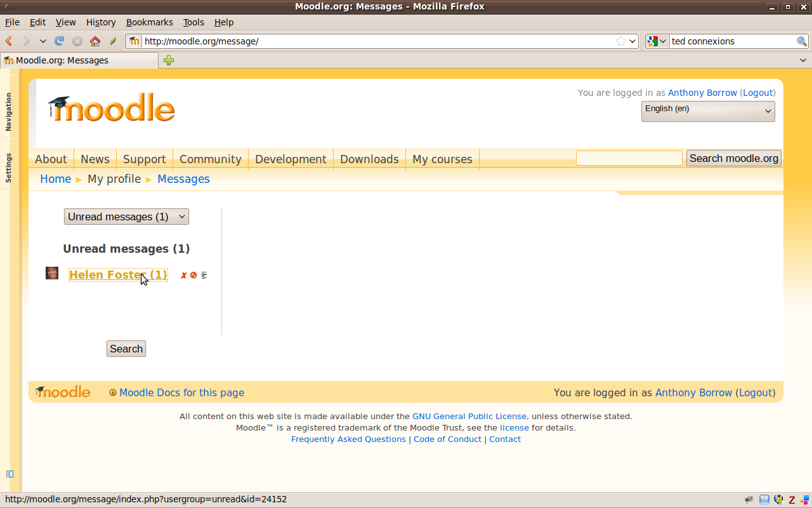This screenshot has width=812, height=508.
Task: Click the footer Moodle logo
Action: (x=63, y=392)
